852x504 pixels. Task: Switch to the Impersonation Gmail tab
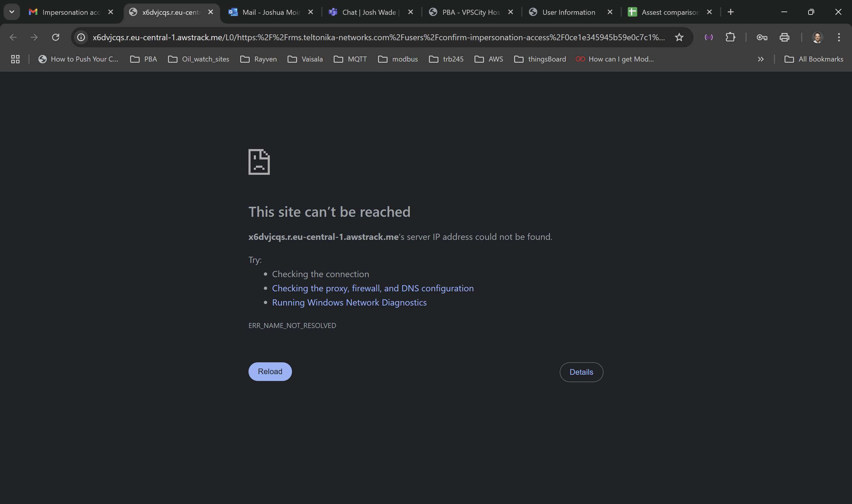(71, 12)
